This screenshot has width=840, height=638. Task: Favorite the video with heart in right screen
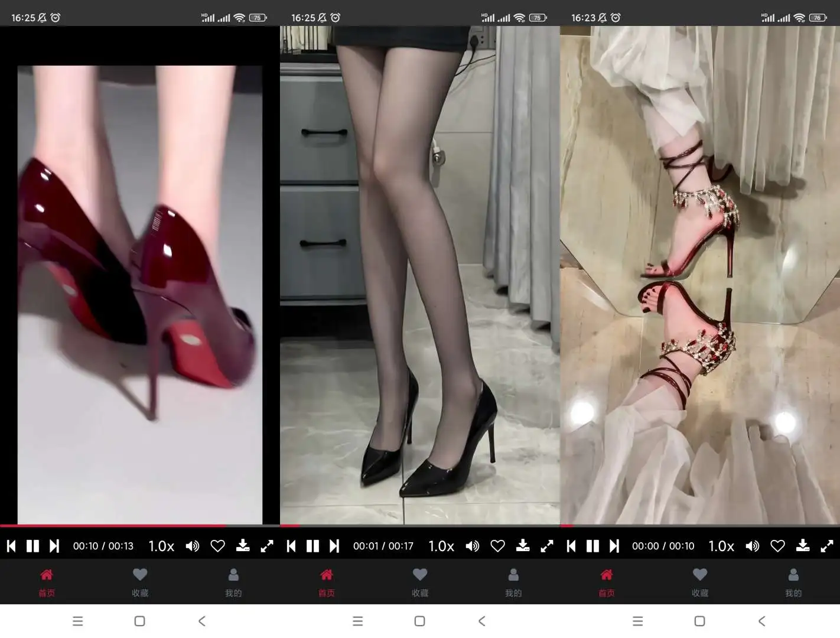pos(778,546)
